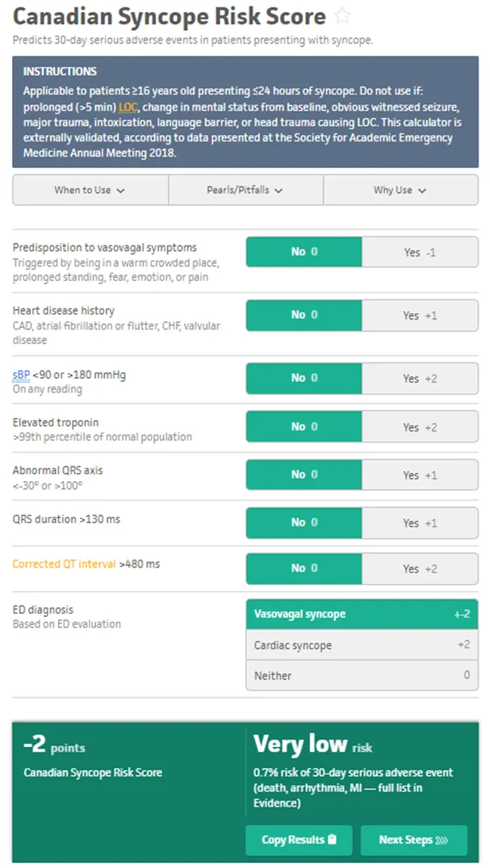This screenshot has width=490, height=868.
Task: Open Next Steps section
Action: (x=413, y=840)
